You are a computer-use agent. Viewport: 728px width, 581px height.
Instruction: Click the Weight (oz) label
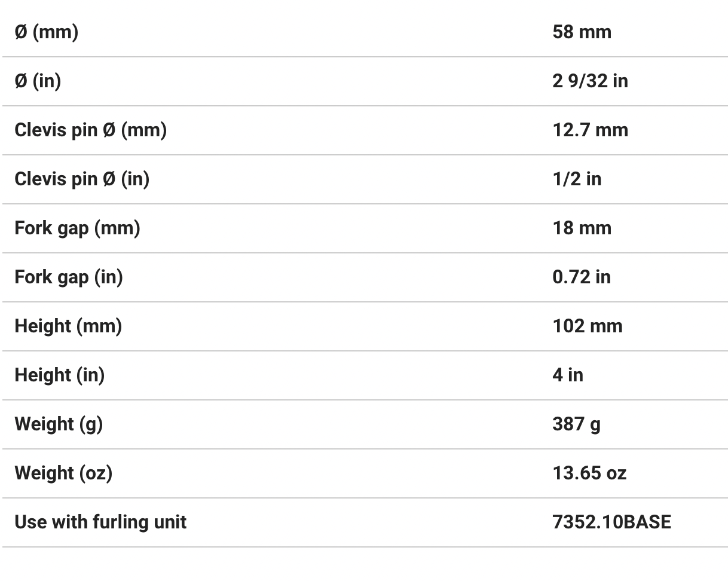pos(63,473)
